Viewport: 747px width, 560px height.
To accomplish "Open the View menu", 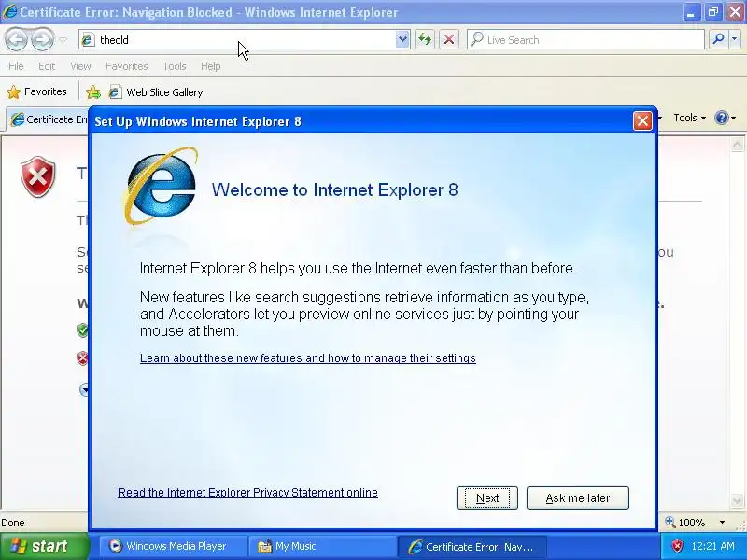I will 80,66.
